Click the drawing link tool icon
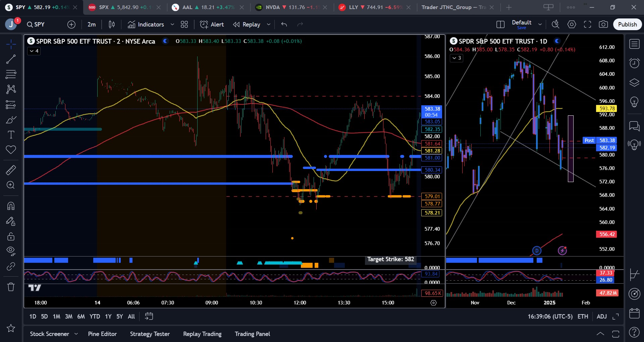644x342 pixels. pos(11,266)
